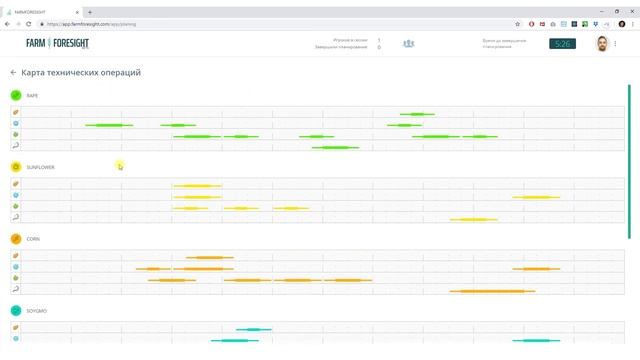Image resolution: width=640 pixels, height=360 pixels.
Task: Open the Chrome profile avatar in toolbar
Action: click(x=622, y=24)
